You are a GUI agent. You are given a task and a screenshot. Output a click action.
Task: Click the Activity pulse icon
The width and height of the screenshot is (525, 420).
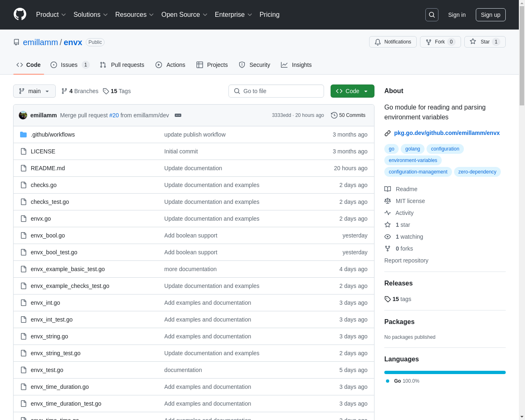[x=388, y=213]
